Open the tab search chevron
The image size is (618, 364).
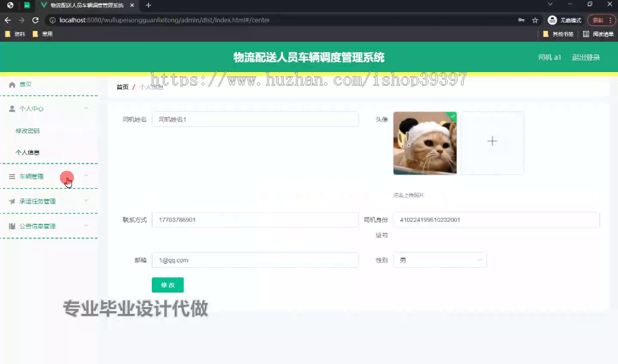[550, 4]
